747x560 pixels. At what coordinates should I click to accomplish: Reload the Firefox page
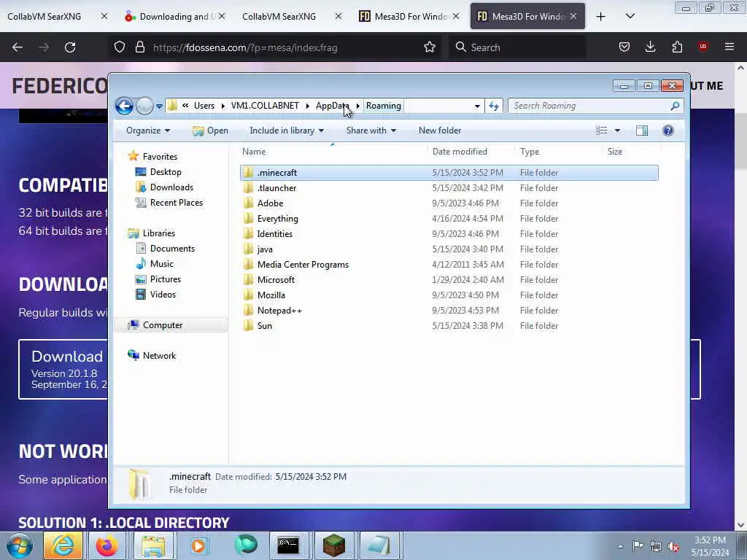tap(70, 47)
